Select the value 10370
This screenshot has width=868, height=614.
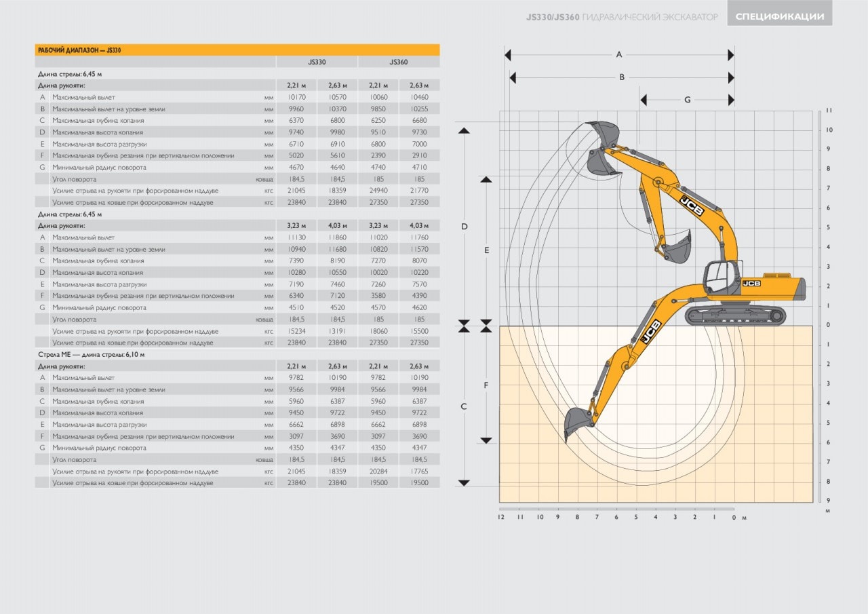tap(337, 109)
